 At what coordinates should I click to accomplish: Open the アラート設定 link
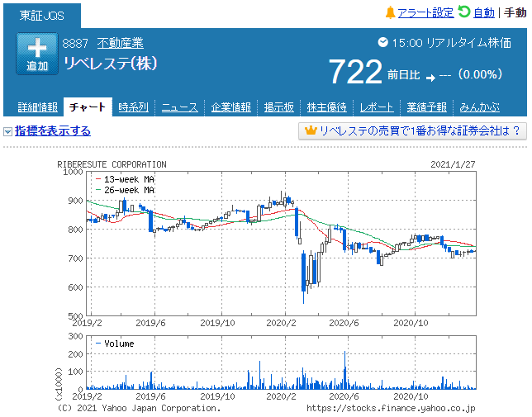[x=425, y=13]
